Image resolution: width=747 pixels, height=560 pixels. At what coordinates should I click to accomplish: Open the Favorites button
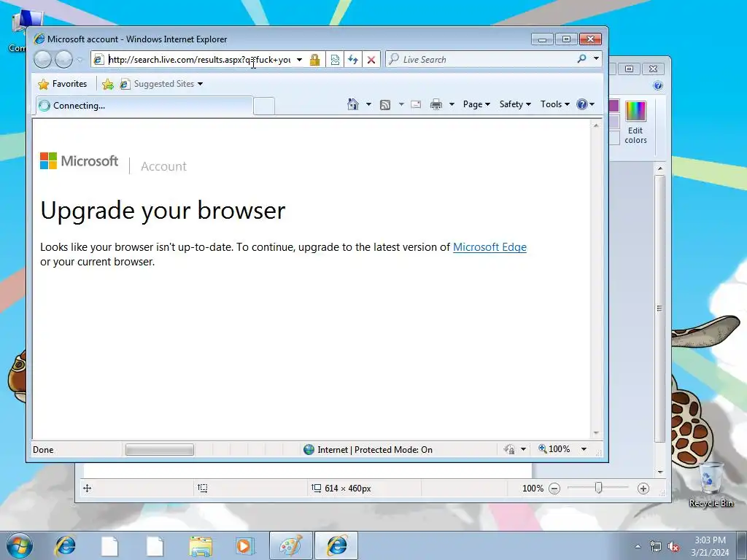[63, 84]
